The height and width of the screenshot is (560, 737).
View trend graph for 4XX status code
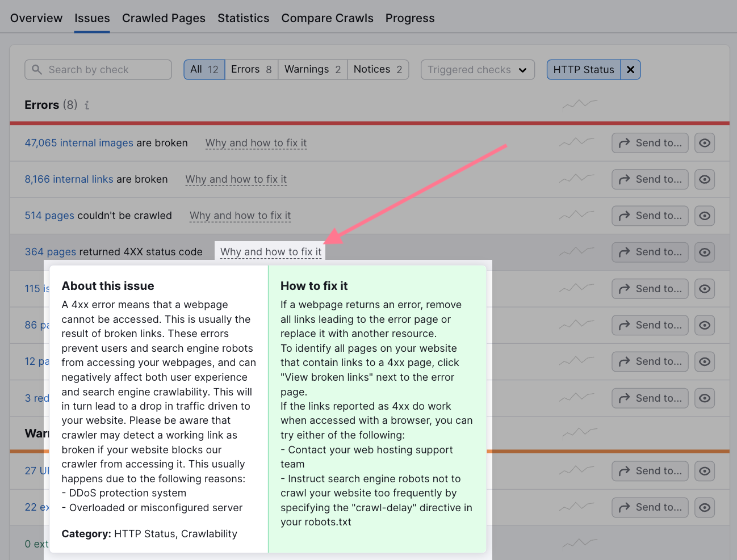[x=577, y=251]
